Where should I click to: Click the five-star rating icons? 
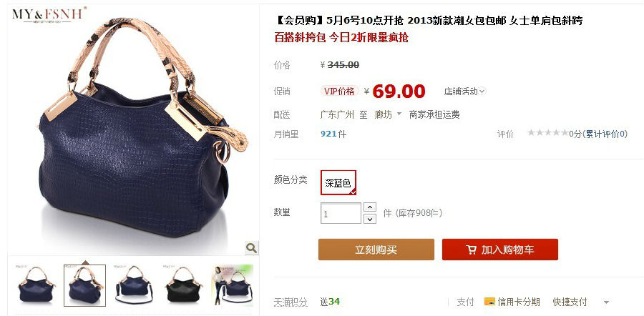pos(547,132)
